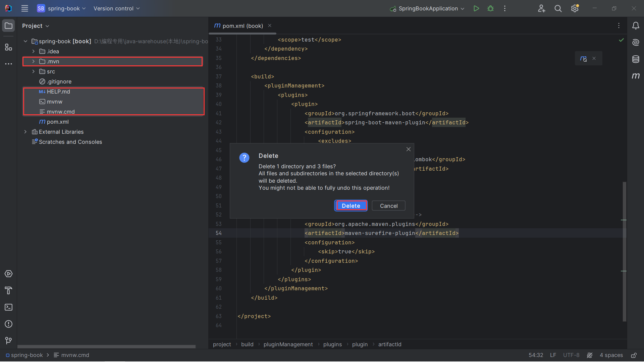Open Search Everywhere magnifier
The width and height of the screenshot is (644, 362).
(558, 8)
